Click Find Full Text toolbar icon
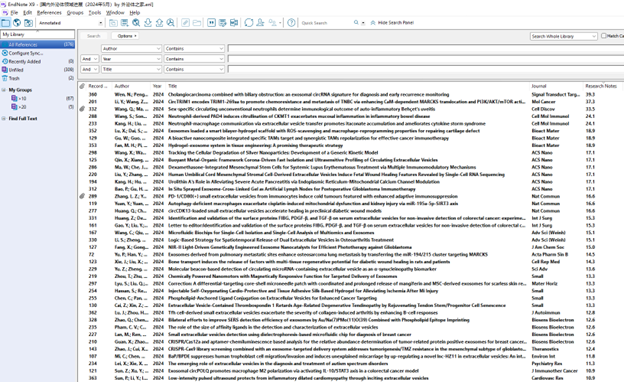This screenshot has height=382, width=624. [170, 23]
